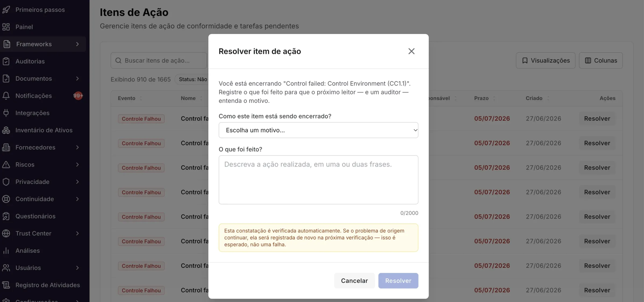Screen dimensions: 644x302
Task: Click the Inventário de Ativos cubes icon
Action: (6, 130)
